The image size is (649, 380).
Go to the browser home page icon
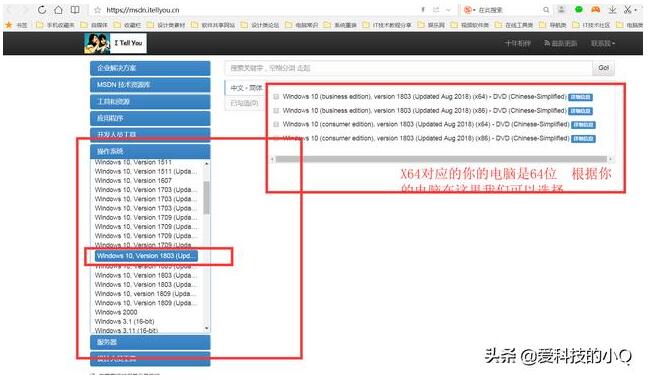point(58,10)
